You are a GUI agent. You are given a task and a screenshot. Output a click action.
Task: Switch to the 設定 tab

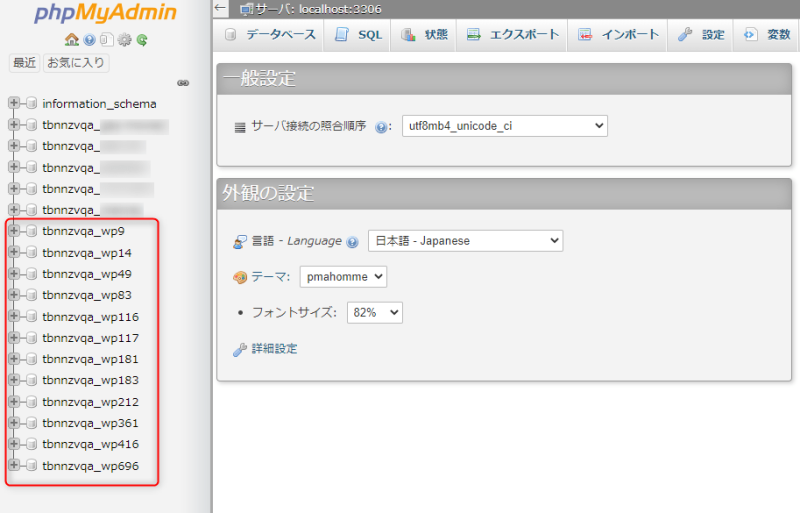coord(701,35)
